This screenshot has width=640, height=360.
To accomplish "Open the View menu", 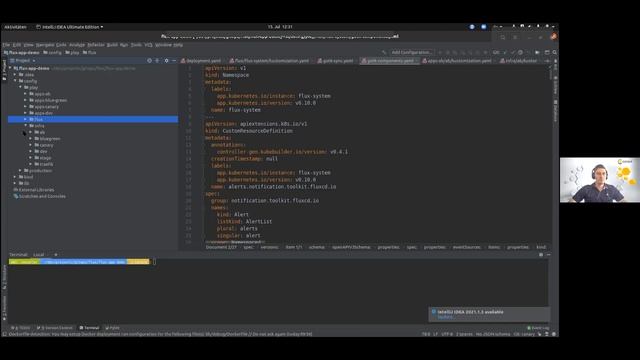I will [x=28, y=45].
